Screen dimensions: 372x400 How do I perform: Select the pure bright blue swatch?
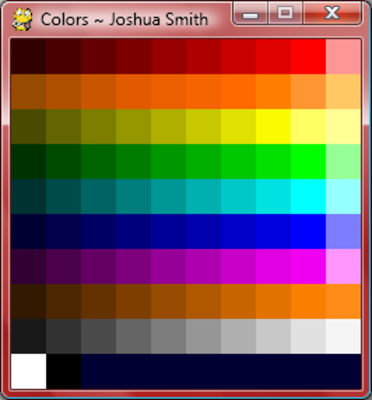[308, 231]
